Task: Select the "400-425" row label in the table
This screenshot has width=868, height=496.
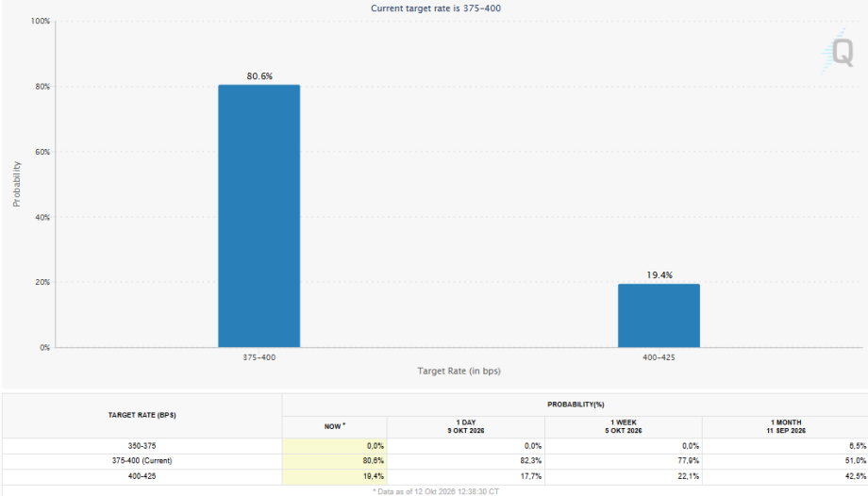Action: [142, 476]
